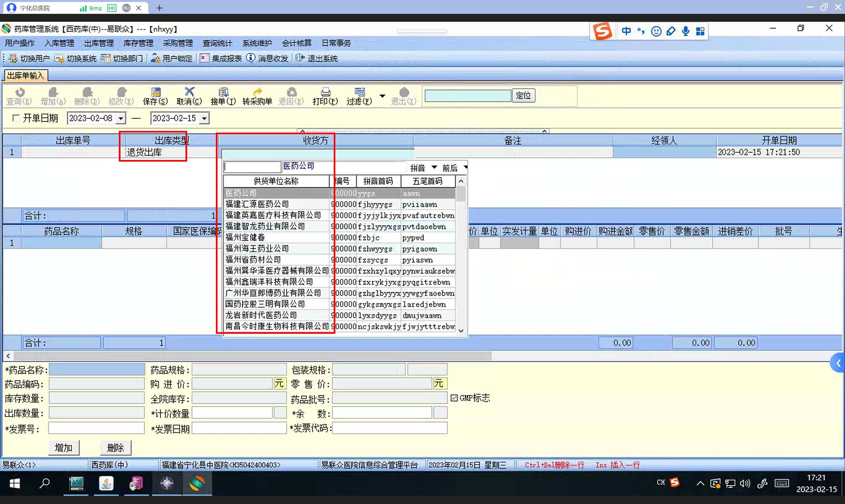
Task: Open the 出库管理 menu
Action: [99, 43]
